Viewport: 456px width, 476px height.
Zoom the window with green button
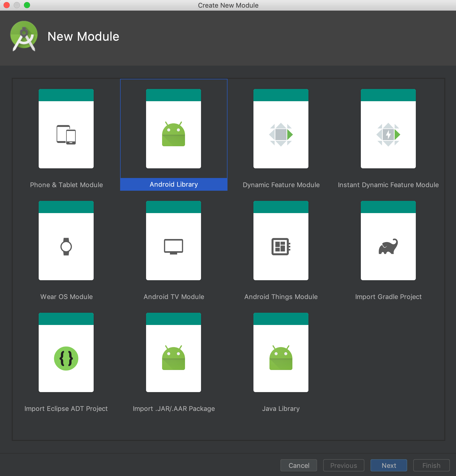point(27,5)
